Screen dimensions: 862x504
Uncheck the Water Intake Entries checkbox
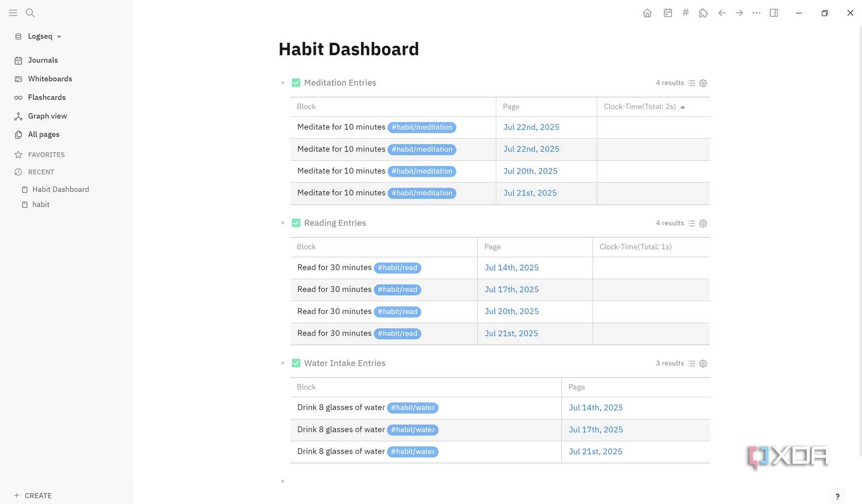[296, 362]
